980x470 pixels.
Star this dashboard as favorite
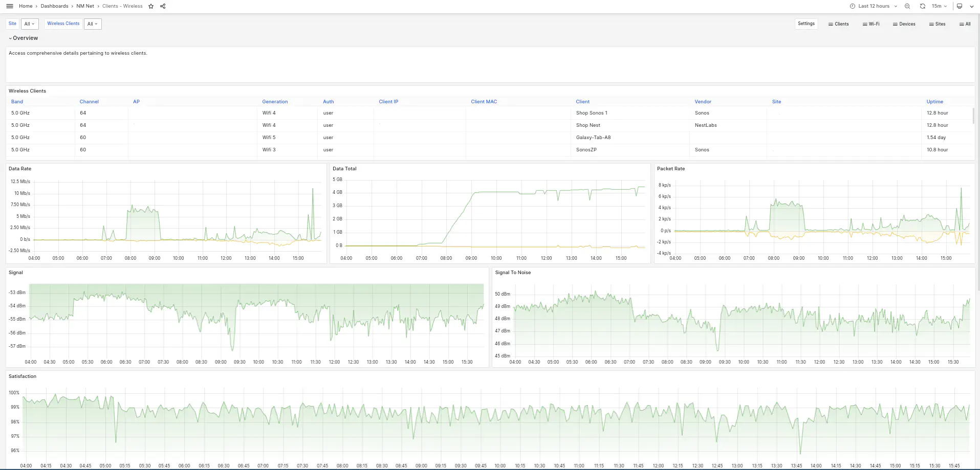point(151,6)
